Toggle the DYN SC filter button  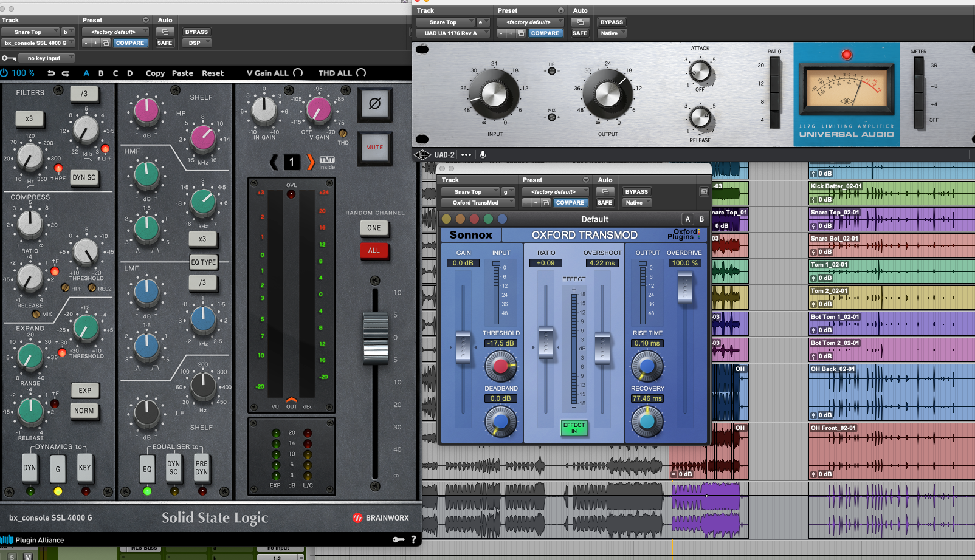point(84,177)
